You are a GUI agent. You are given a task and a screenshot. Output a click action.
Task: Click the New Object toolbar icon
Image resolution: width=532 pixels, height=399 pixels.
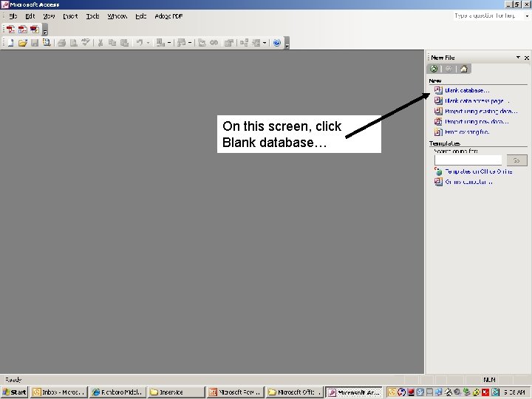[256, 43]
